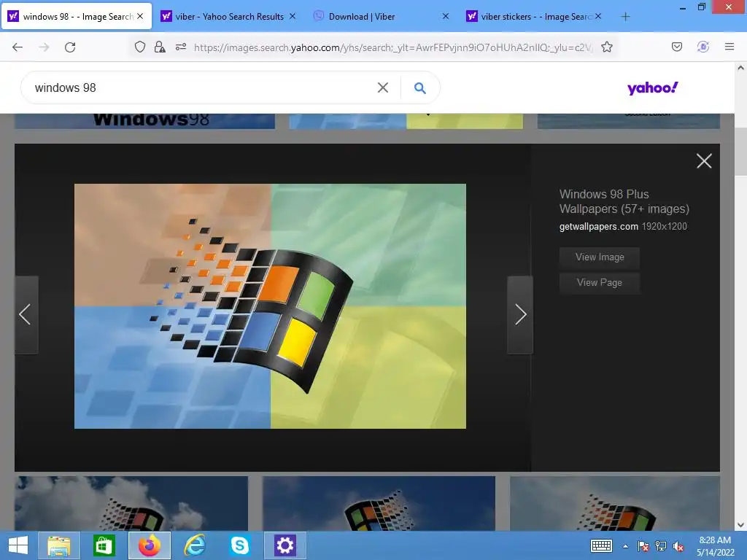
Task: Show the next image in preview
Action: [x=520, y=314]
